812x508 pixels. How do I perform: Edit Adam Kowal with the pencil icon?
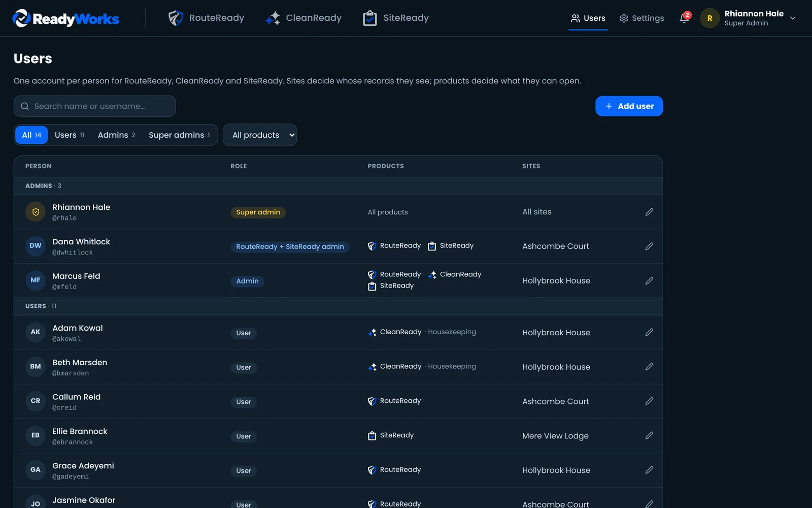649,332
